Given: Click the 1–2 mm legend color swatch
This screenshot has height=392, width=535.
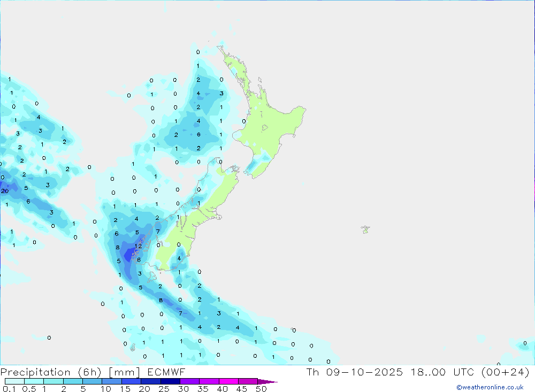Looking at the screenshot, I should (x=53, y=381).
